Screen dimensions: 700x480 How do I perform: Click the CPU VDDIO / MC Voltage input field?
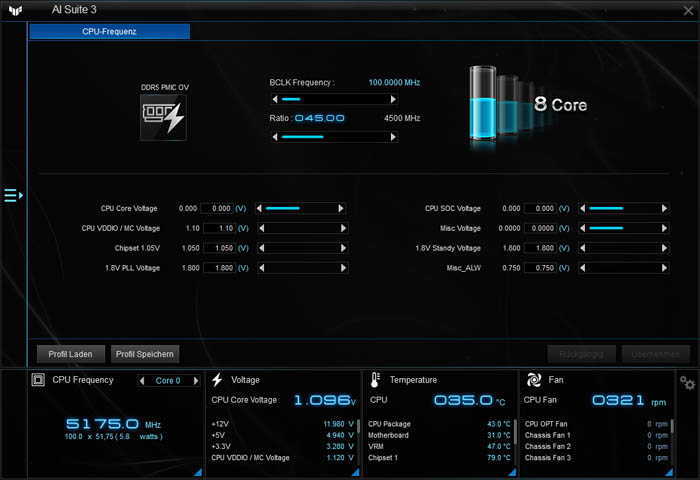[219, 228]
